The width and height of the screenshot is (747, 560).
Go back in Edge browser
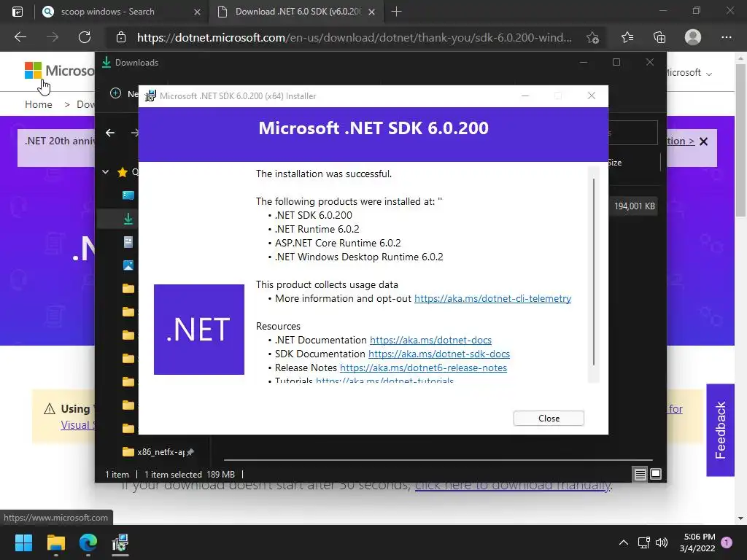tap(20, 37)
